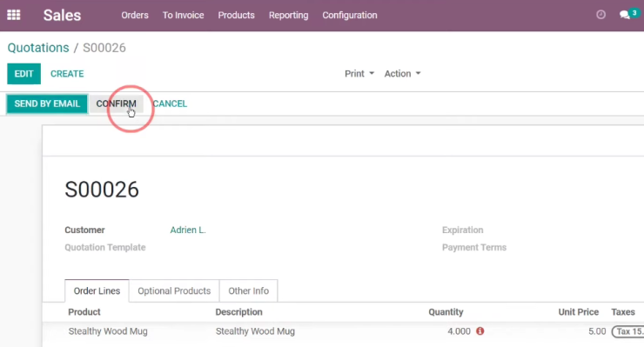
Task: Click the red quantity warning info icon
Action: [x=480, y=331]
